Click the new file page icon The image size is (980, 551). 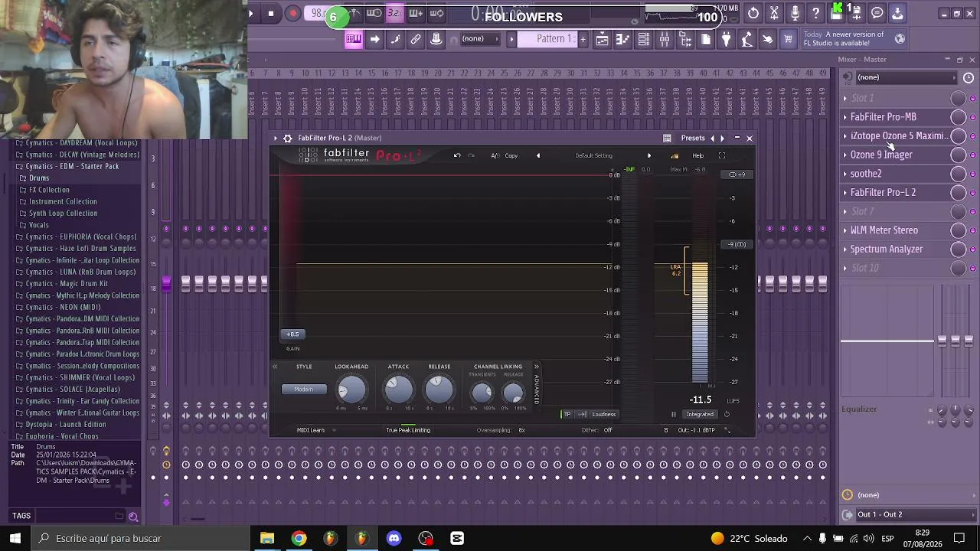pos(706,40)
